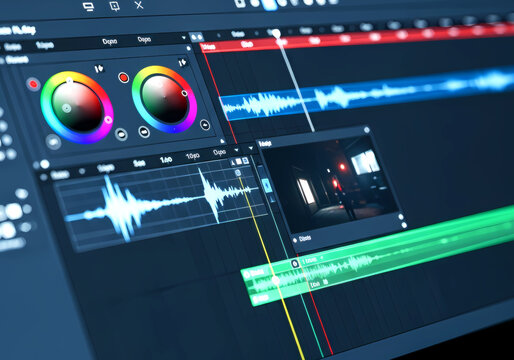Screen dimensions: 514x360
Task: Click the label at the red track's left end
Action: tap(209, 47)
